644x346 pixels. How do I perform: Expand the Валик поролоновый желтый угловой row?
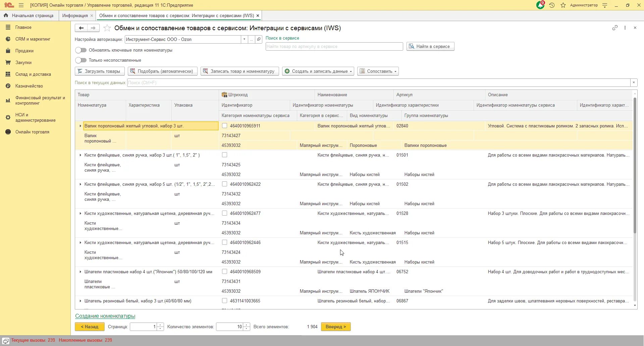point(80,126)
